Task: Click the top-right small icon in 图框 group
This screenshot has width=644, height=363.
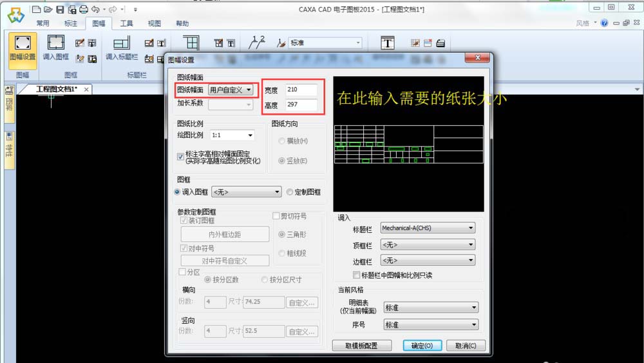Action: (x=92, y=43)
